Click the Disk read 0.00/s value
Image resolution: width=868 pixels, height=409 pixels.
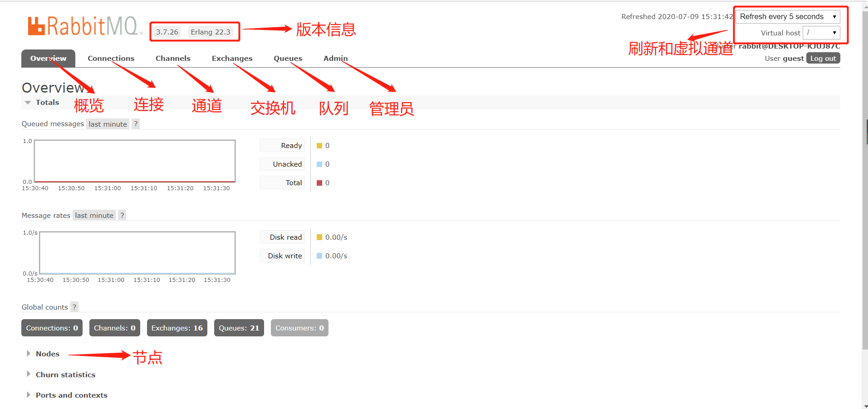pos(336,237)
